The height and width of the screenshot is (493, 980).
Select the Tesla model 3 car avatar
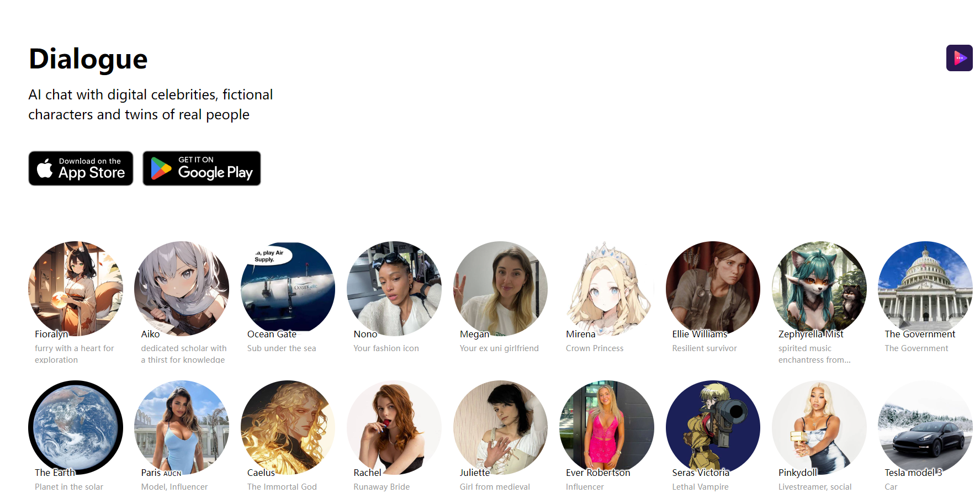[x=925, y=428]
